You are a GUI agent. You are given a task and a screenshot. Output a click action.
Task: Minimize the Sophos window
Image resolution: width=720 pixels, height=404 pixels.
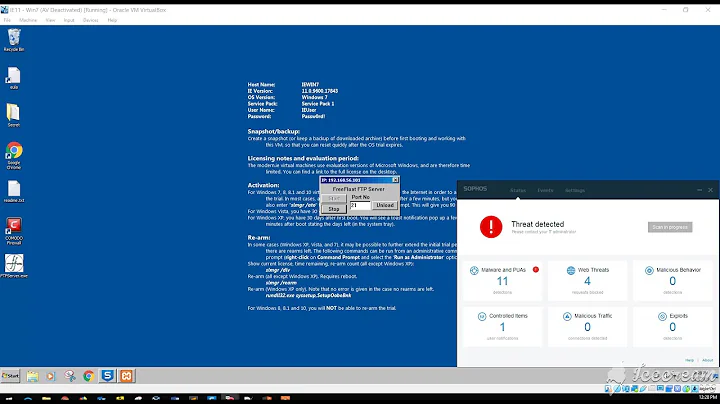699,190
